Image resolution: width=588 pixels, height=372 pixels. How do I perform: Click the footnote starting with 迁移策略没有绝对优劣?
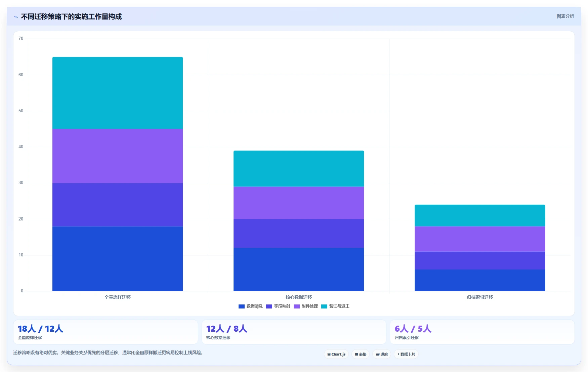(x=109, y=353)
